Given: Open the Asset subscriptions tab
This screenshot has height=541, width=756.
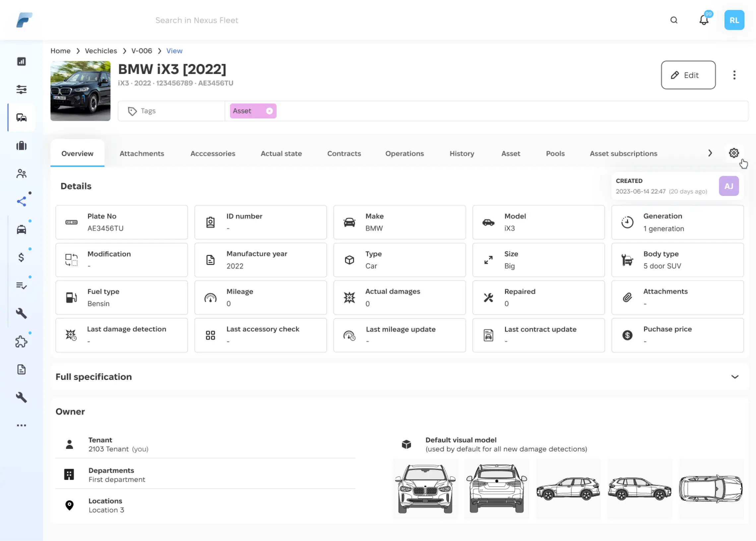Looking at the screenshot, I should [623, 153].
